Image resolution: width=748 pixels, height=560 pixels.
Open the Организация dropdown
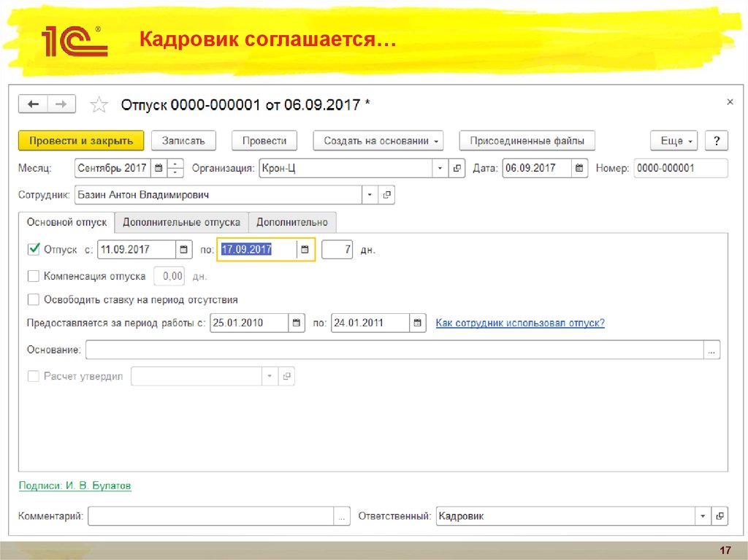tap(440, 168)
